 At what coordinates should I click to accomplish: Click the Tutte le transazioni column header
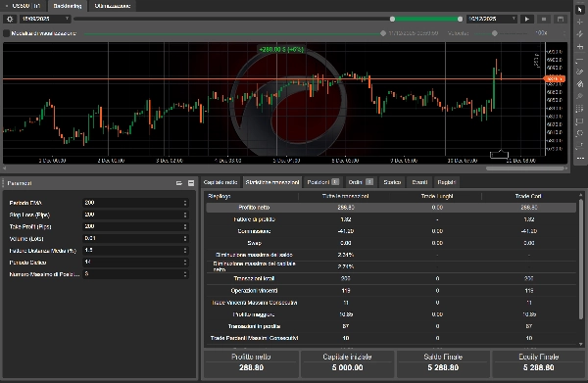tap(345, 196)
